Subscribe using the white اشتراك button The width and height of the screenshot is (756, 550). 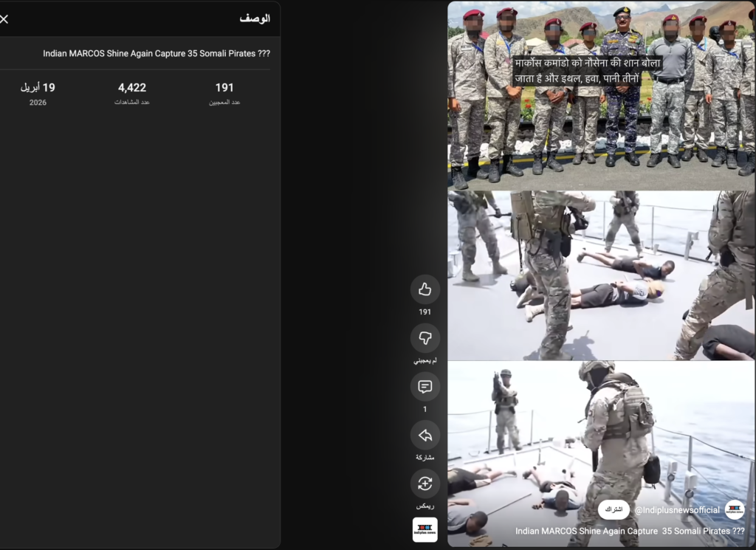[614, 510]
